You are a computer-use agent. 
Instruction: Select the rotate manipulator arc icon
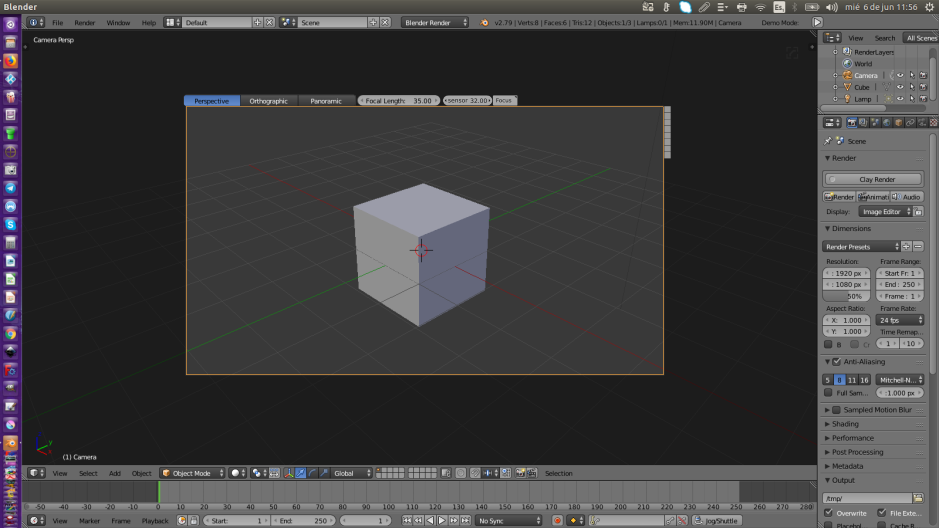click(x=312, y=473)
